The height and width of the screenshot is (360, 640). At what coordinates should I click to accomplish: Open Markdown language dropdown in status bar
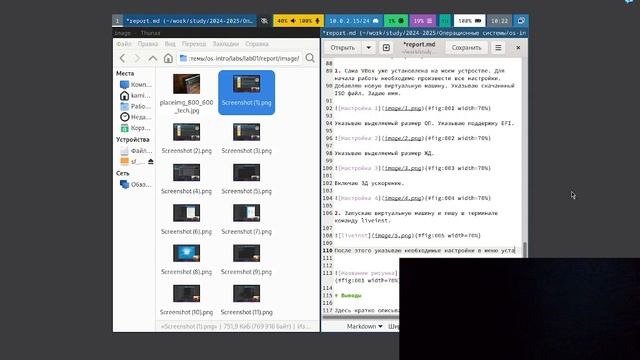click(x=364, y=326)
